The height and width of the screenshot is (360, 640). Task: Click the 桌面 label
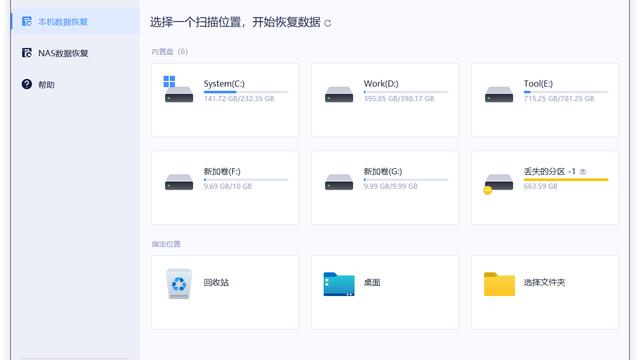[x=372, y=282]
